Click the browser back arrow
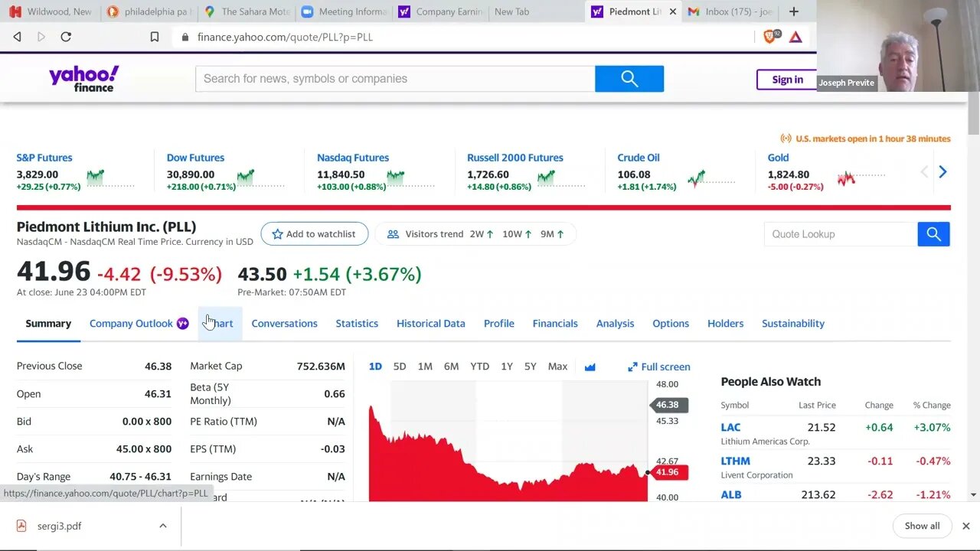980x551 pixels. (17, 37)
